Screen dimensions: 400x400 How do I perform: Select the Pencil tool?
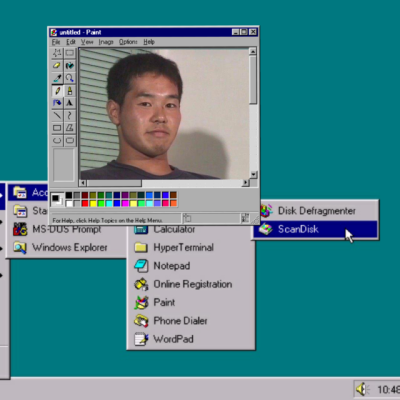57,90
